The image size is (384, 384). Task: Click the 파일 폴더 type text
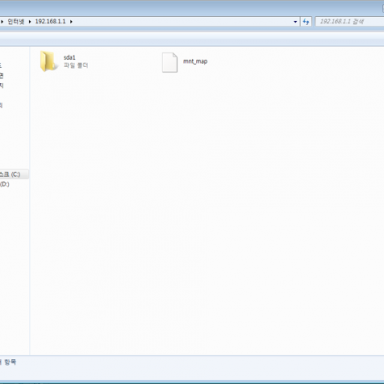pyautogui.click(x=76, y=65)
